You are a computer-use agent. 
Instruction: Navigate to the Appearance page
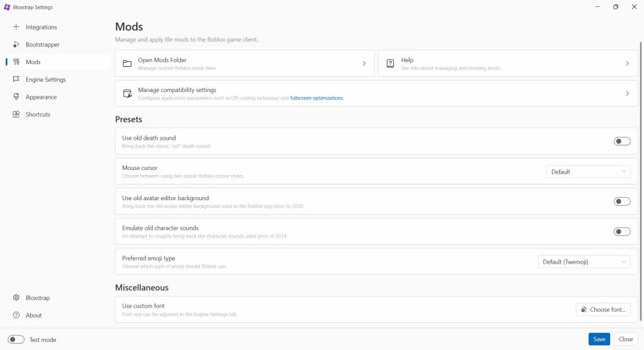pyautogui.click(x=41, y=97)
